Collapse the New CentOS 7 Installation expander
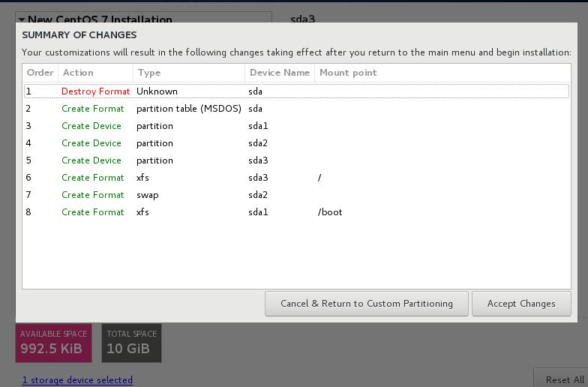The image size is (588, 387). [x=21, y=19]
